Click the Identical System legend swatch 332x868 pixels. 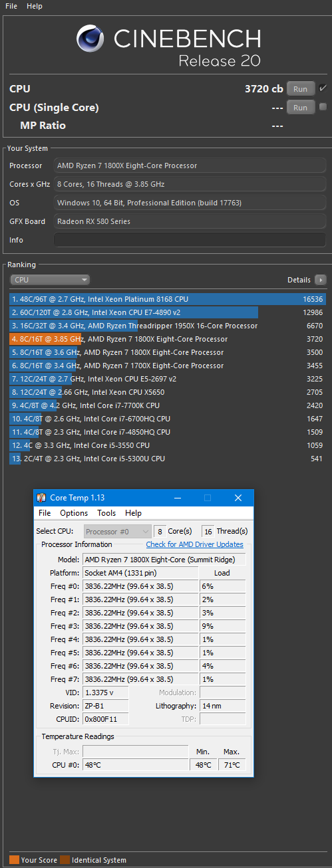[x=65, y=860]
